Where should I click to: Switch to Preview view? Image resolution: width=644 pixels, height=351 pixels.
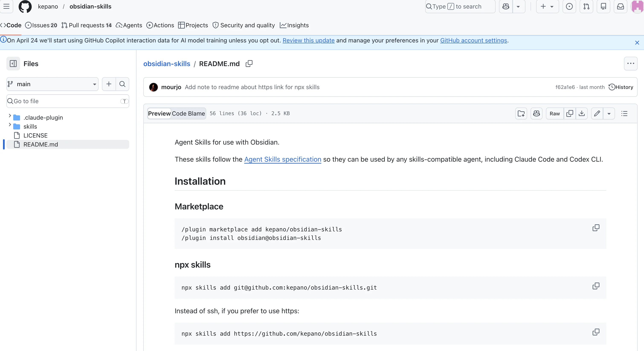tap(159, 114)
